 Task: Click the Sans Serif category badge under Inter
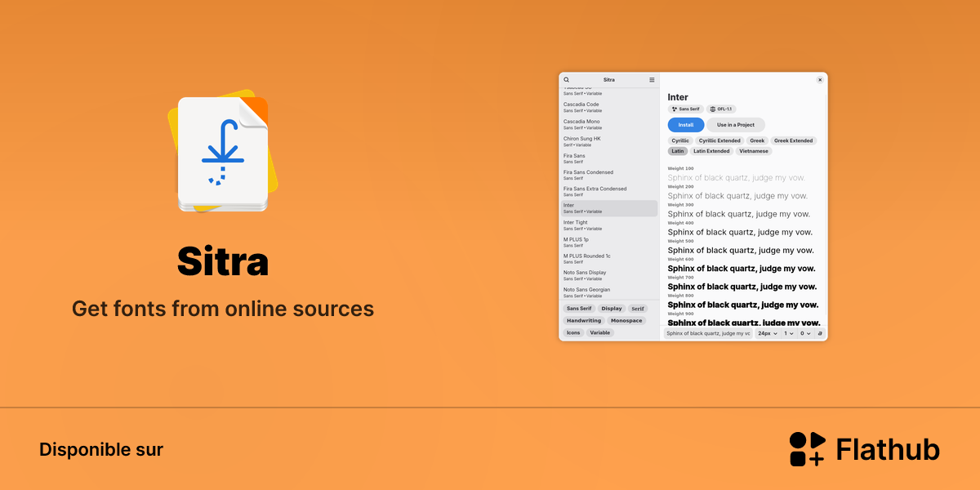(686, 109)
